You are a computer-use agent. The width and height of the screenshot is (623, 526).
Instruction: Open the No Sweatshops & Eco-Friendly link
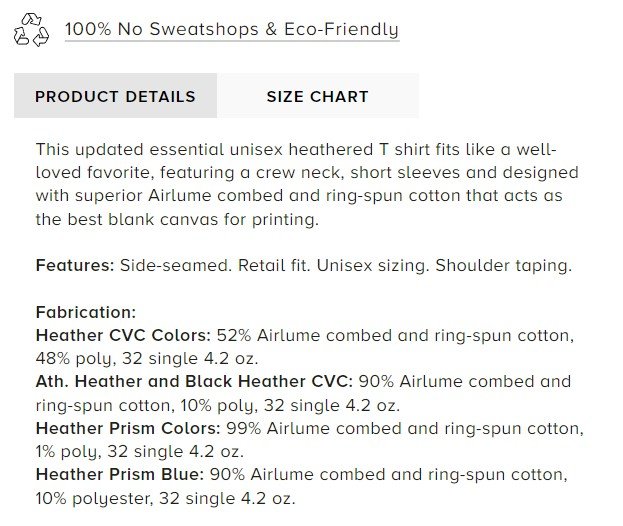pos(231,30)
